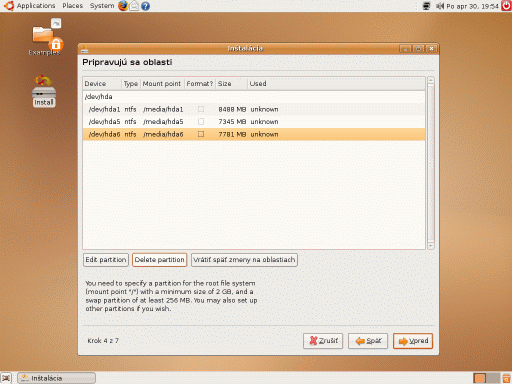Click the /media/hda1 mount point cell
Screen dimensions: 512x384
point(163,109)
